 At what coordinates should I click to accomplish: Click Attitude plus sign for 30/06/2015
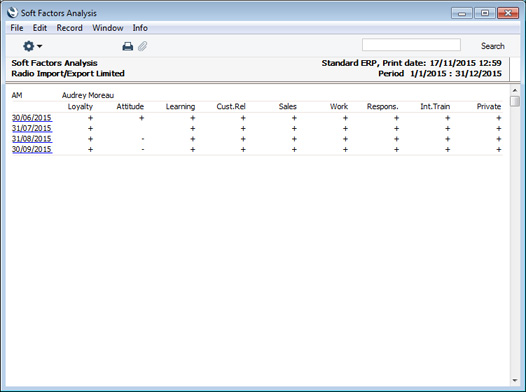(142, 118)
